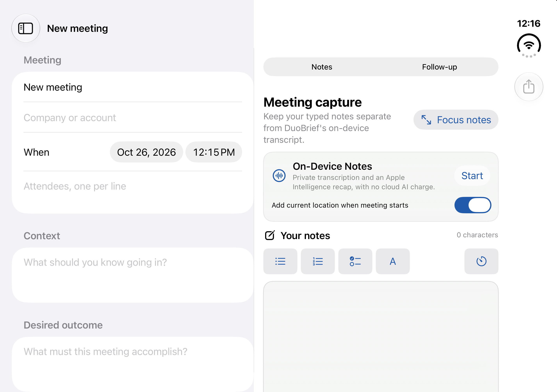Toggle Add current location when meeting starts
557x392 pixels.
(x=473, y=205)
